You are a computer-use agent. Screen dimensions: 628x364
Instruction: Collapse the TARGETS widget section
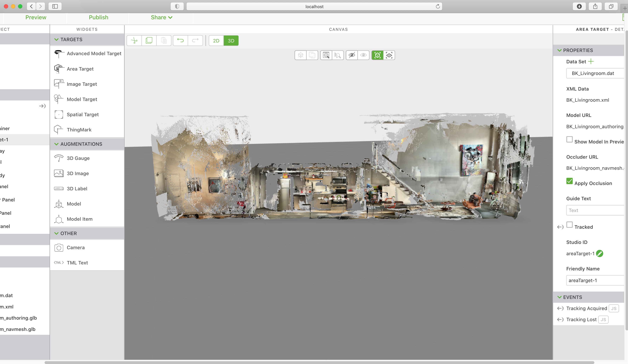coord(57,40)
